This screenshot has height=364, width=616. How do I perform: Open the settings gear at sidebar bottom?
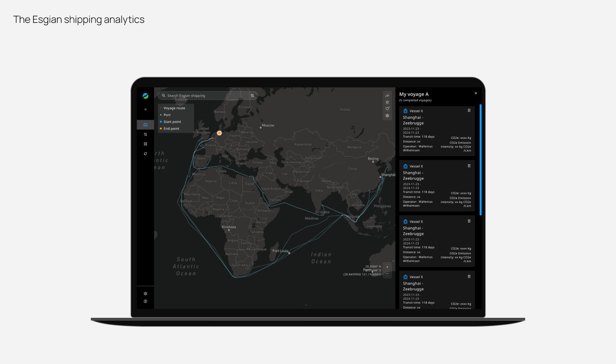coord(145,294)
